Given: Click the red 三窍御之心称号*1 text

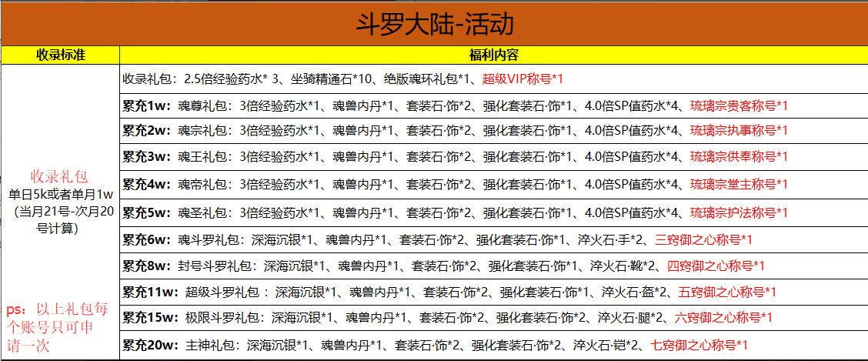Looking at the screenshot, I should (x=703, y=240).
